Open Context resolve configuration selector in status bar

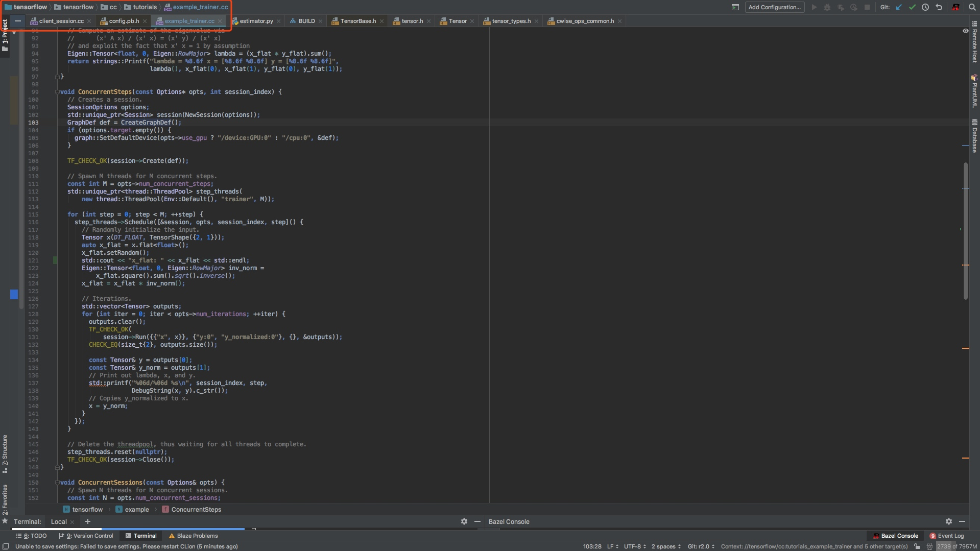click(x=814, y=546)
